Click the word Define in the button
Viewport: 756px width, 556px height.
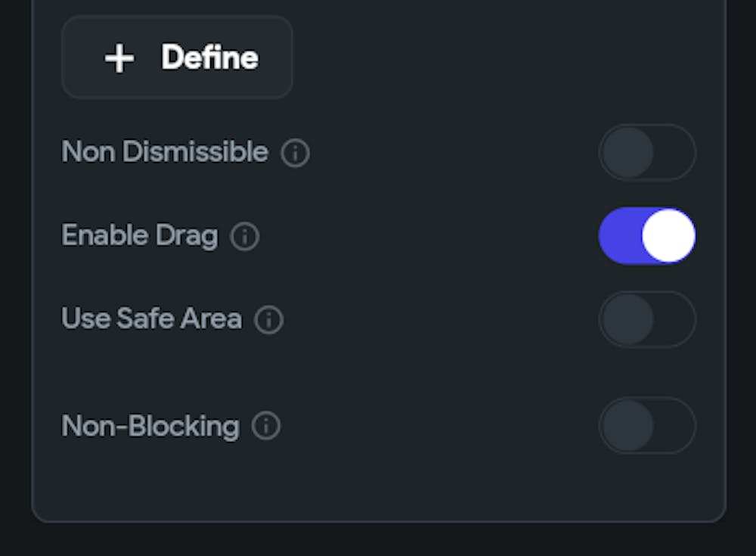209,58
